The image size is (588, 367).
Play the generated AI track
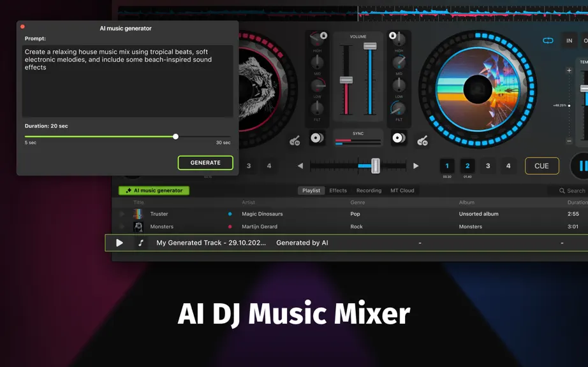(x=119, y=243)
